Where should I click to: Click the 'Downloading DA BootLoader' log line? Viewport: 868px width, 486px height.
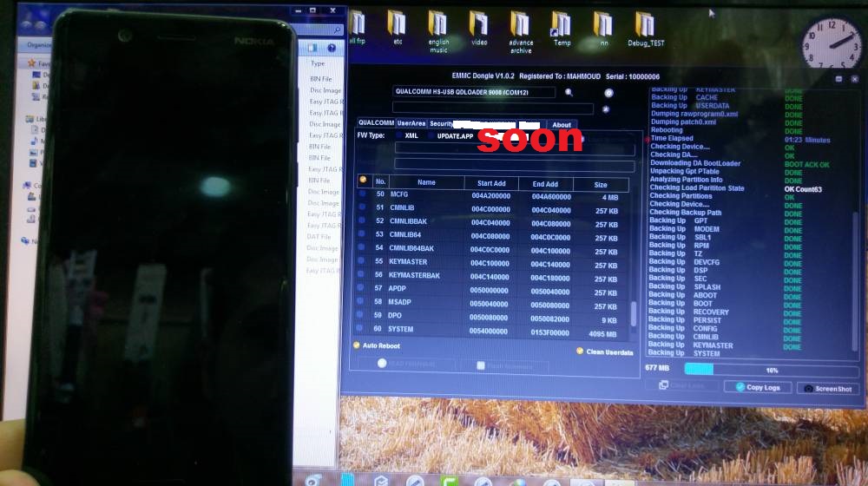click(695, 163)
